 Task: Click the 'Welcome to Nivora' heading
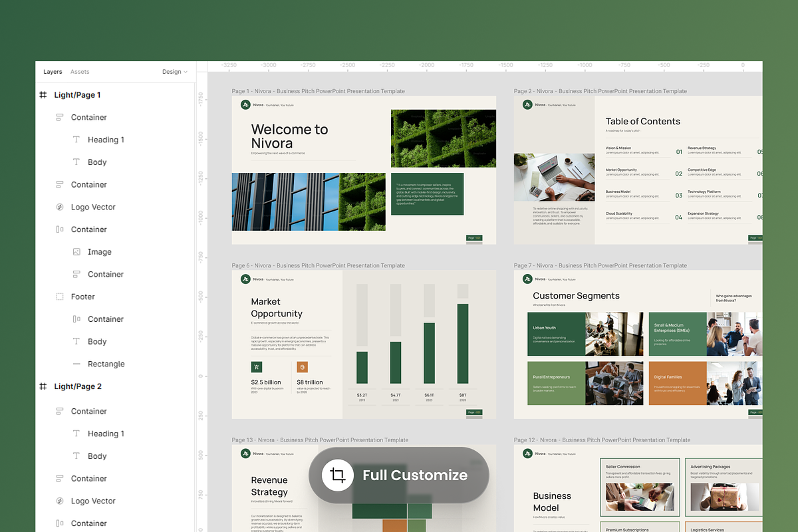(x=289, y=136)
